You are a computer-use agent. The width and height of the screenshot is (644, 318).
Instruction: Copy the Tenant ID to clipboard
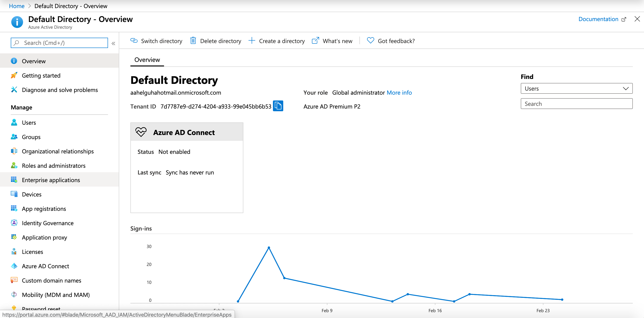coord(278,106)
